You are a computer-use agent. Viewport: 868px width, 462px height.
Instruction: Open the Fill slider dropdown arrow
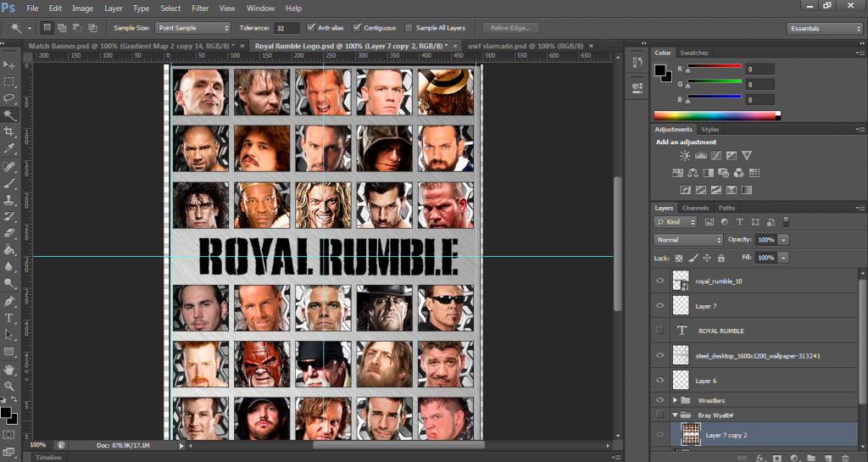(x=783, y=258)
